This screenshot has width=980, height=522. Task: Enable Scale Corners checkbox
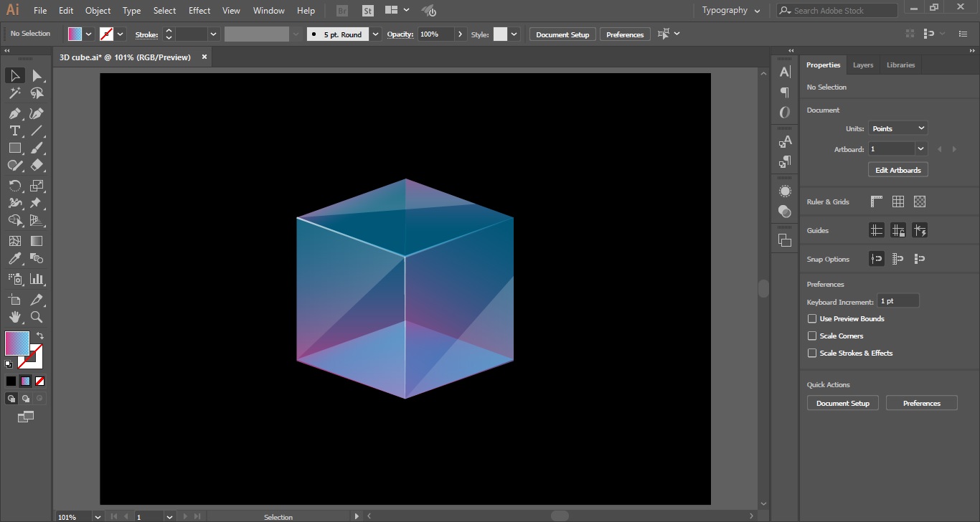click(812, 336)
